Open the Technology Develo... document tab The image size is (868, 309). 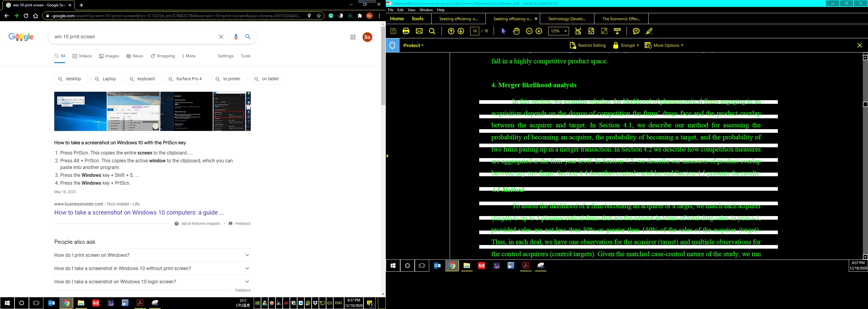567,19
